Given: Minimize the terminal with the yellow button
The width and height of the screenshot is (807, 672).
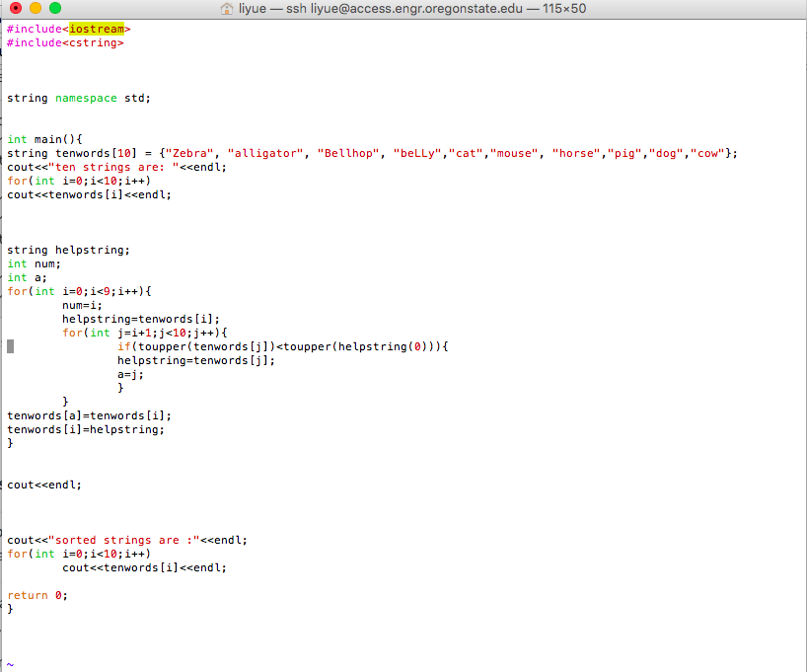Looking at the screenshot, I should click(36, 9).
